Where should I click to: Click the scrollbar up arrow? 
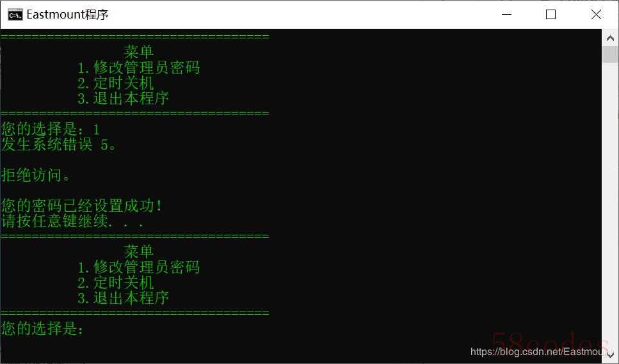click(x=610, y=38)
